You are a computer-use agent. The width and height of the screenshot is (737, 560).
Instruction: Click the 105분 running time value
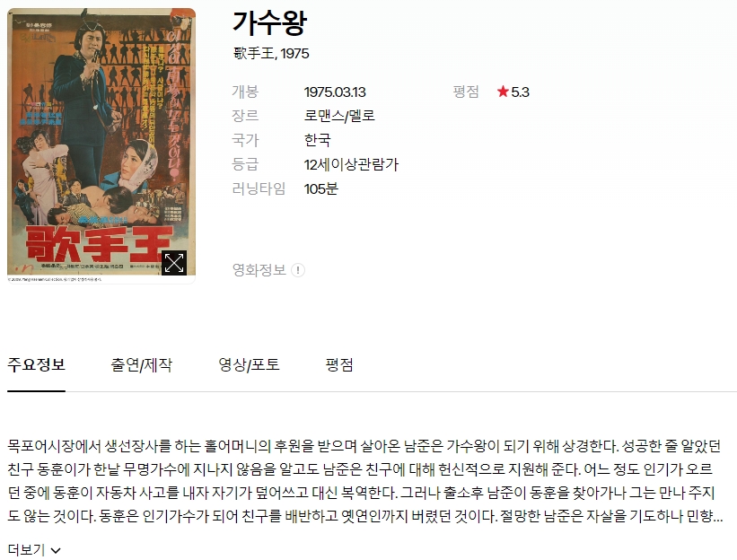coord(321,188)
